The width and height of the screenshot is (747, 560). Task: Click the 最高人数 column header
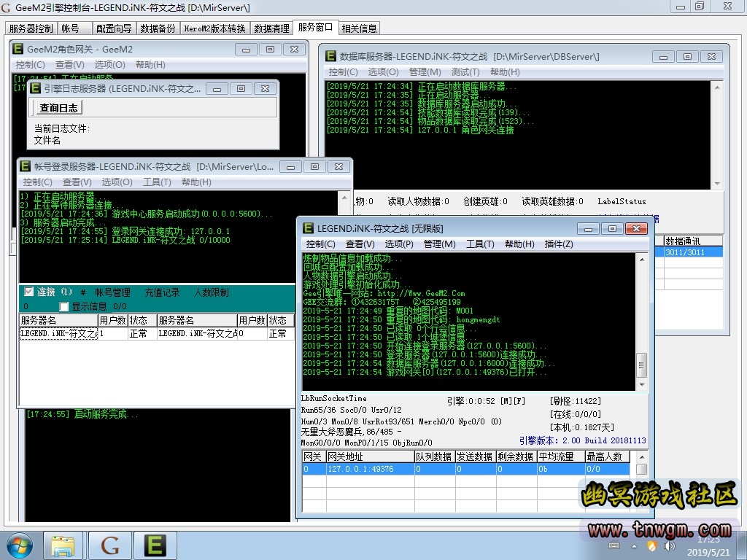click(608, 456)
